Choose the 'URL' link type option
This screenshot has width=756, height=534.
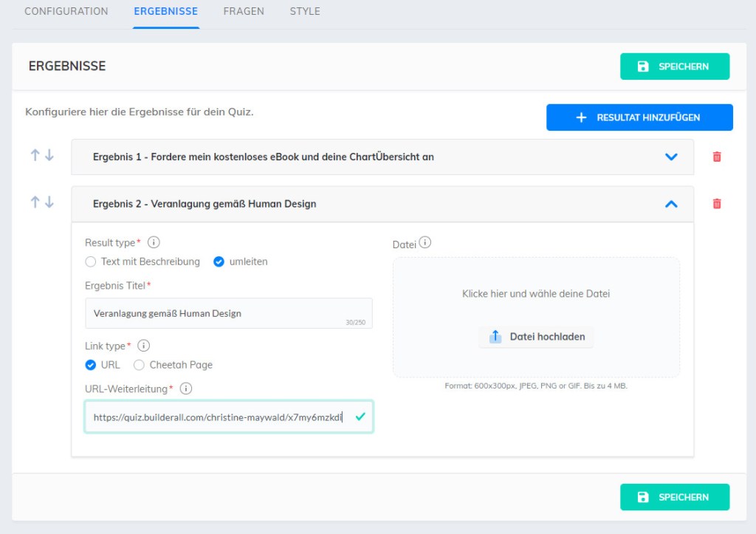point(91,365)
